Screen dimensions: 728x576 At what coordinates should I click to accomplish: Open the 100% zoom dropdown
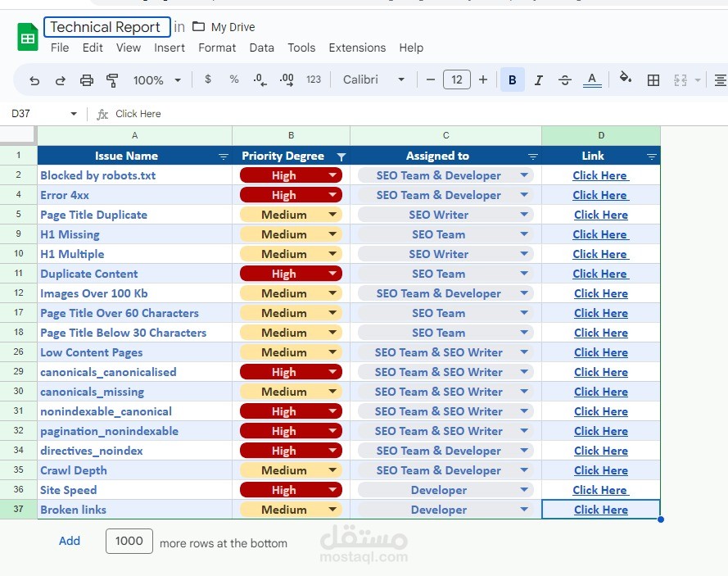point(157,80)
